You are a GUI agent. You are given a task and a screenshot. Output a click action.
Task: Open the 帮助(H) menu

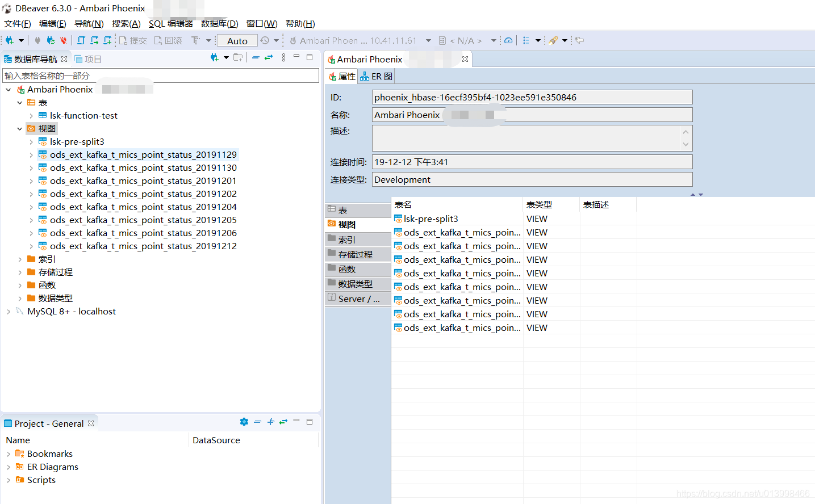click(300, 23)
